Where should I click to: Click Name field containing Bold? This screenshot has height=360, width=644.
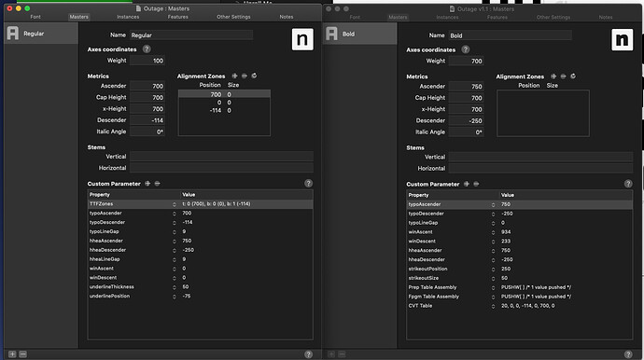511,35
